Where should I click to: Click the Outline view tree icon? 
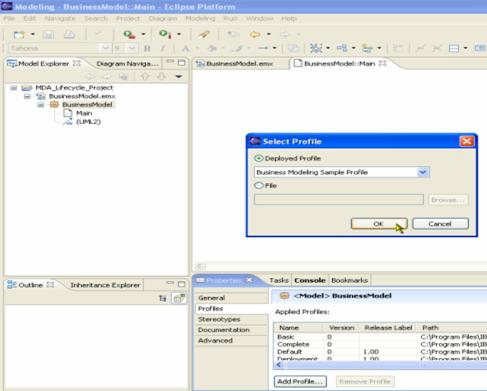[x=163, y=298]
